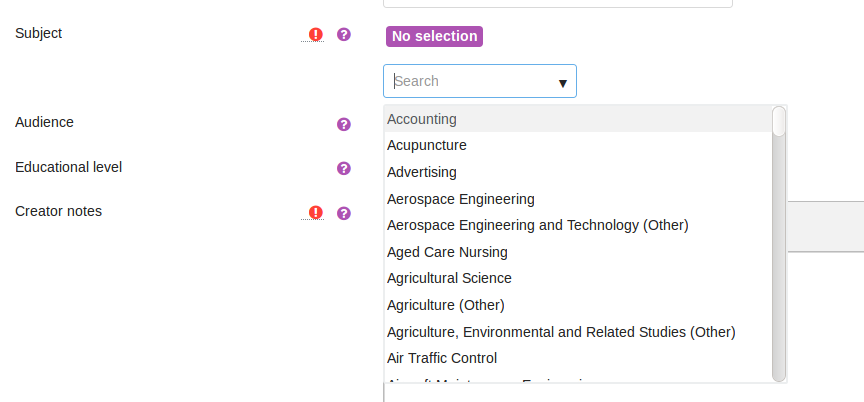Screen dimensions: 864x402
Task: Click the red required icon beside Subject
Action: (315, 35)
